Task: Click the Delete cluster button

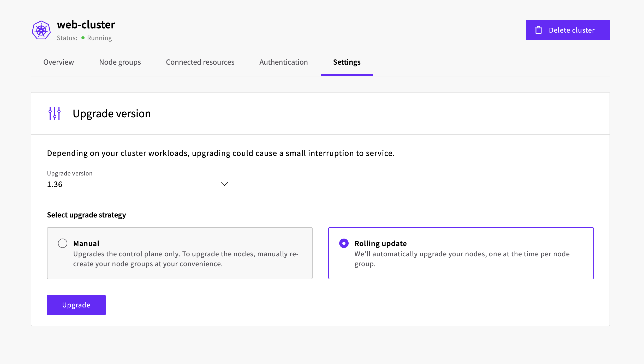Action: [568, 30]
